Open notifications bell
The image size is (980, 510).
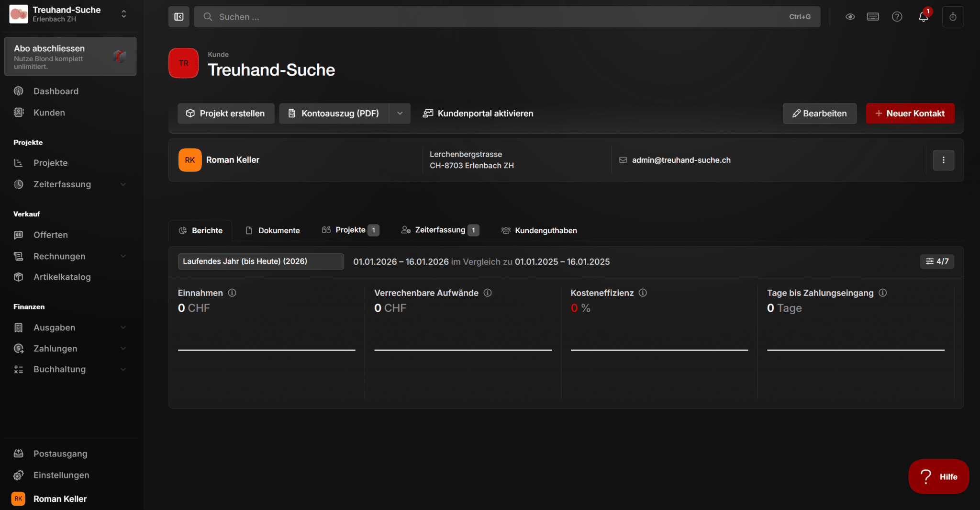pyautogui.click(x=923, y=17)
